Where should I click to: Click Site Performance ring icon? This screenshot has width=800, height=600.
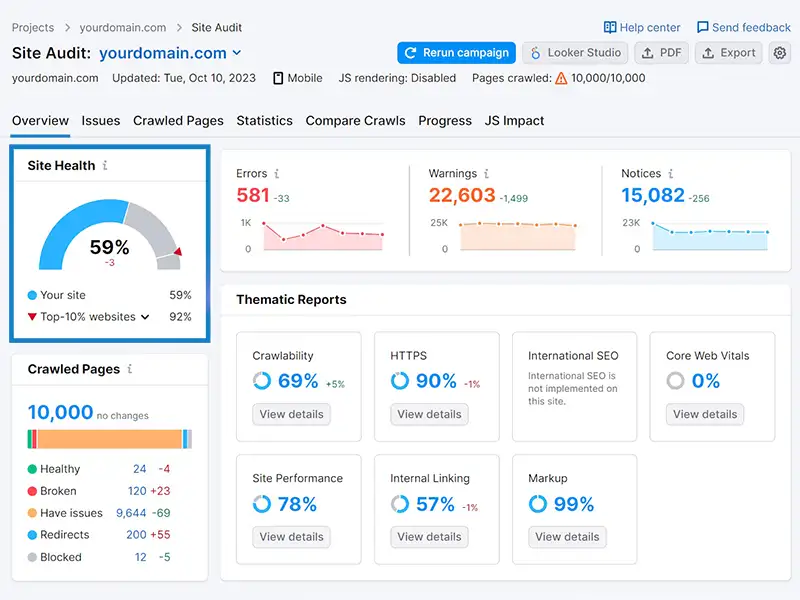262,504
